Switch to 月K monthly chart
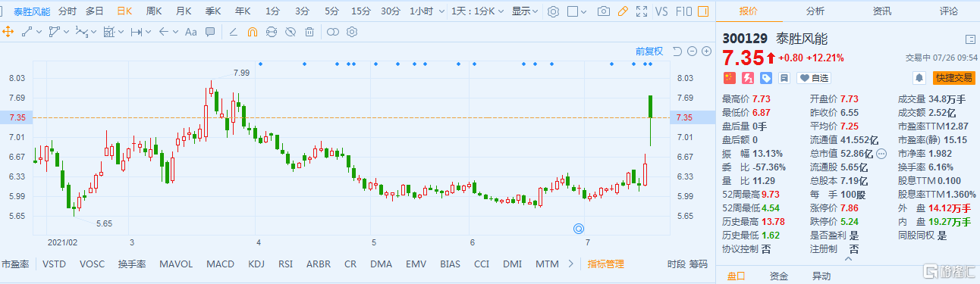Viewport: 980px width, 284px height. tap(184, 11)
